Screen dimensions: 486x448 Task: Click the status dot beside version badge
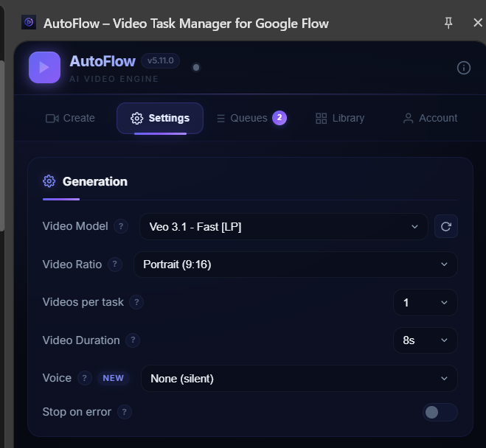coord(196,67)
